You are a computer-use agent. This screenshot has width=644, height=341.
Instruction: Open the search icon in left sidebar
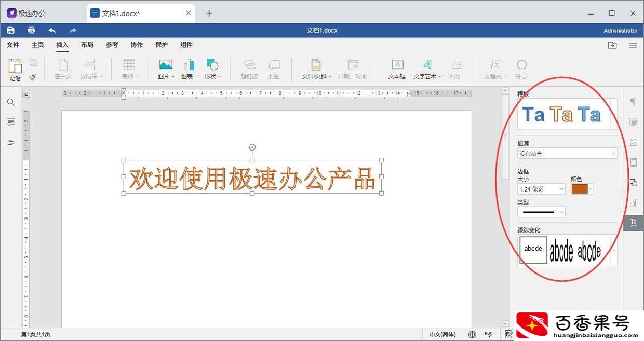coord(10,102)
